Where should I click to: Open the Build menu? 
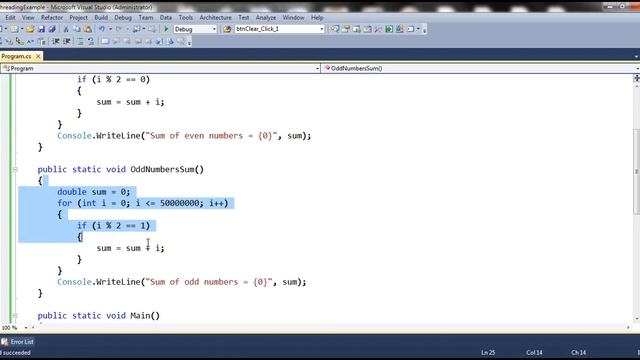pyautogui.click(x=101, y=18)
